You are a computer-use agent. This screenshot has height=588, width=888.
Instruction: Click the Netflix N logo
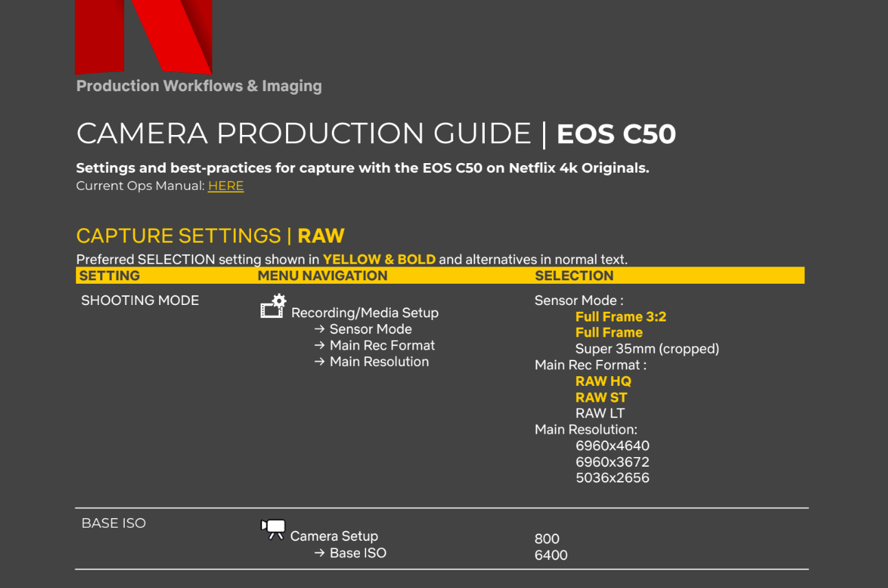pos(143,36)
